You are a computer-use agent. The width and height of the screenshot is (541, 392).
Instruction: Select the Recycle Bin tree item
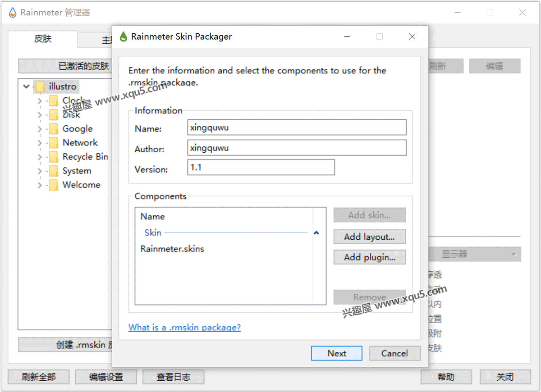(85, 157)
